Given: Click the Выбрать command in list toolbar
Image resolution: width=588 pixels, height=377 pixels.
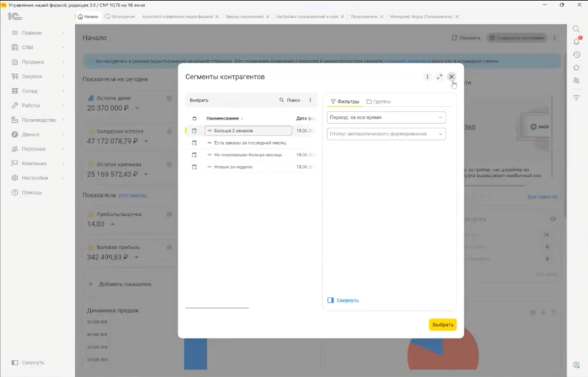Looking at the screenshot, I should (x=199, y=100).
